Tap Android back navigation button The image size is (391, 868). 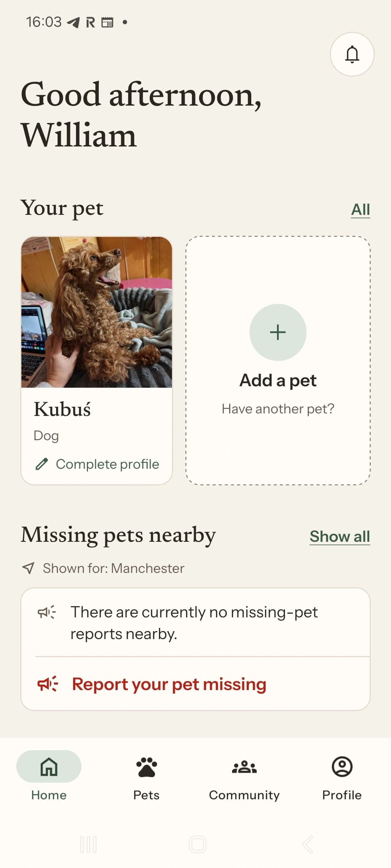tap(307, 844)
